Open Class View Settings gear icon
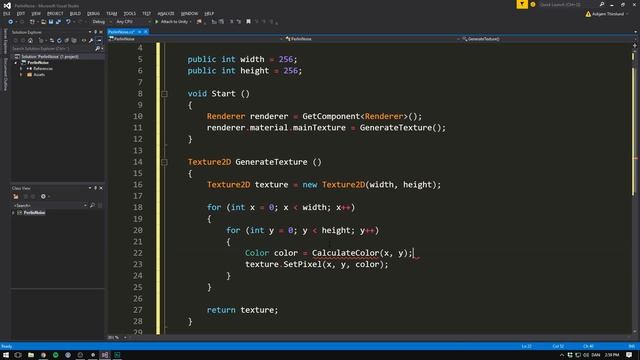Screen dimensions: 640x360 pyautogui.click(x=43, y=196)
